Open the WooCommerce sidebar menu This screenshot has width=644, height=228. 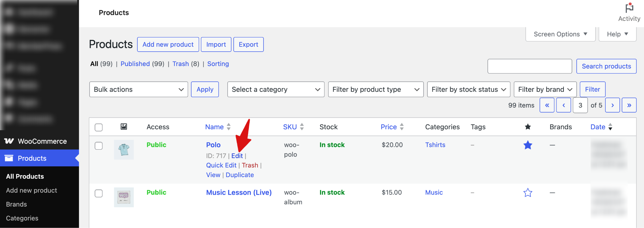coord(39,141)
